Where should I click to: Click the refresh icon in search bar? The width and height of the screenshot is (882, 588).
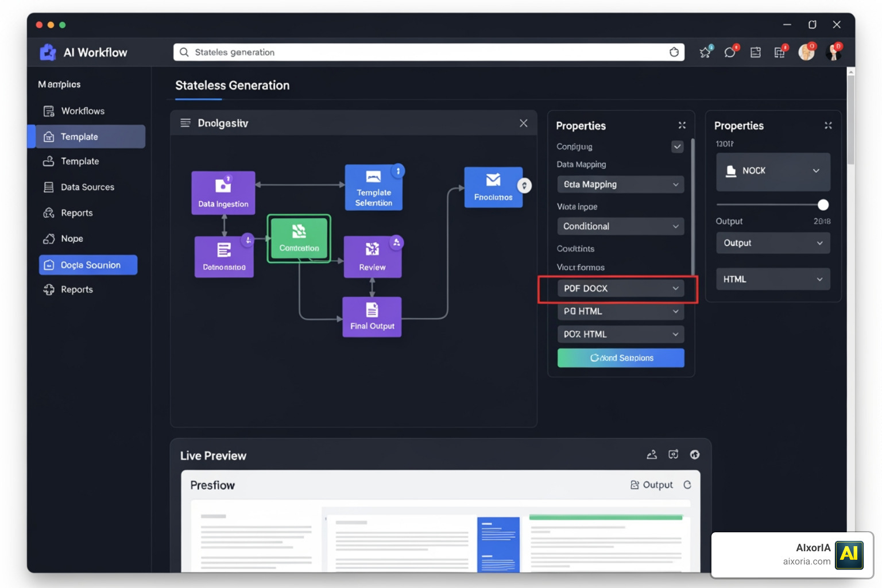point(674,52)
